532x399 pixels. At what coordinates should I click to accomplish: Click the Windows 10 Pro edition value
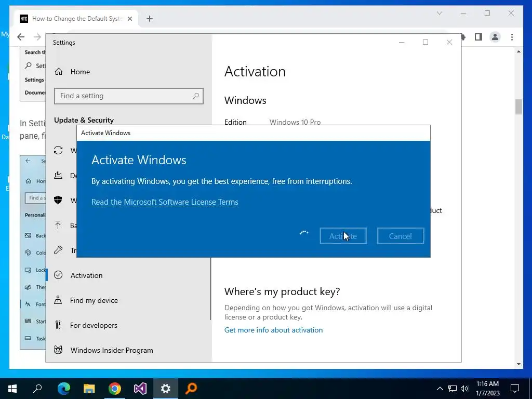(x=295, y=122)
